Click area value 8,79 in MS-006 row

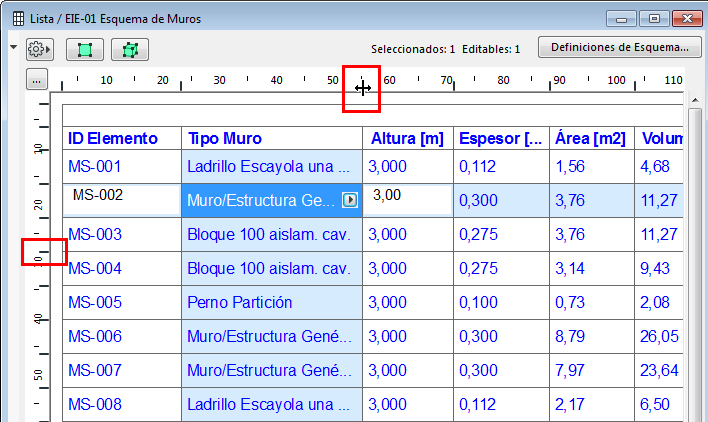click(x=592, y=336)
